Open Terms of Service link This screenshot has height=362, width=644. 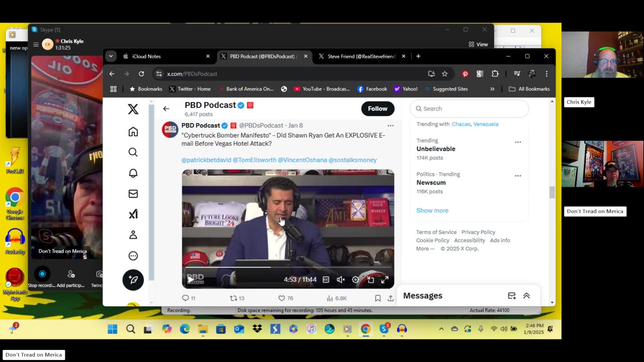(x=436, y=232)
